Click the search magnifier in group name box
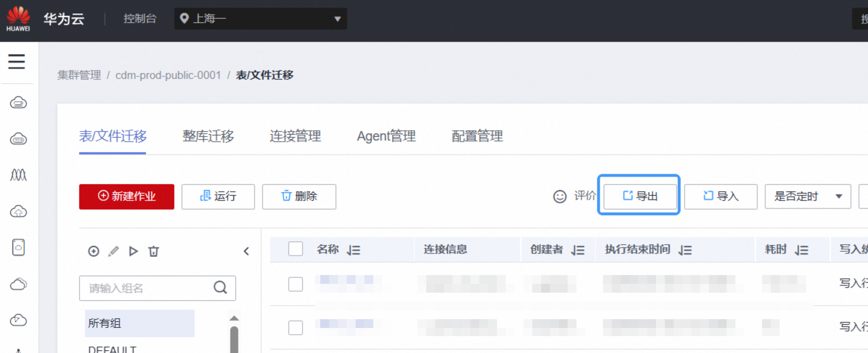Image resolution: width=868 pixels, height=353 pixels. 220,287
